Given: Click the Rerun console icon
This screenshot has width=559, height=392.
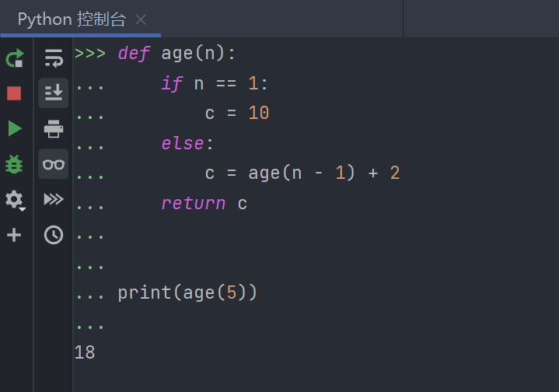Looking at the screenshot, I should coord(15,58).
